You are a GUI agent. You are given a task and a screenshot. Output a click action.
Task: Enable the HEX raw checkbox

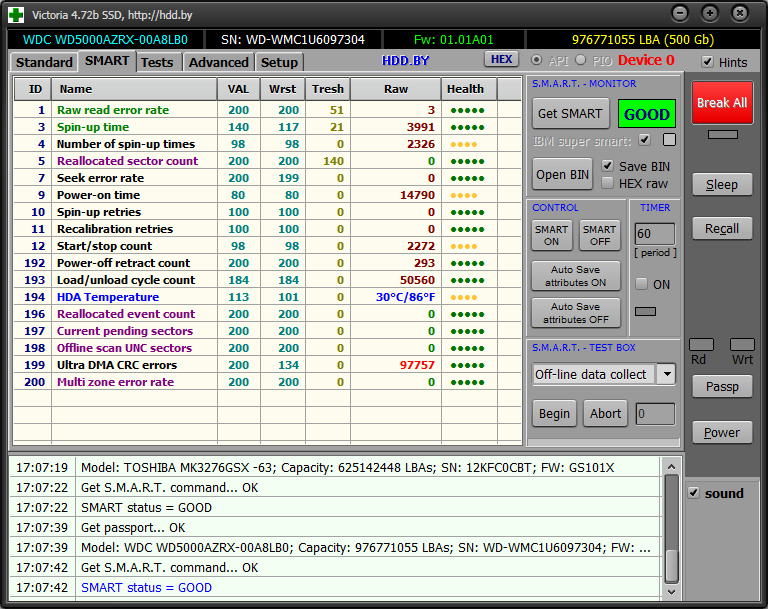pyautogui.click(x=607, y=183)
